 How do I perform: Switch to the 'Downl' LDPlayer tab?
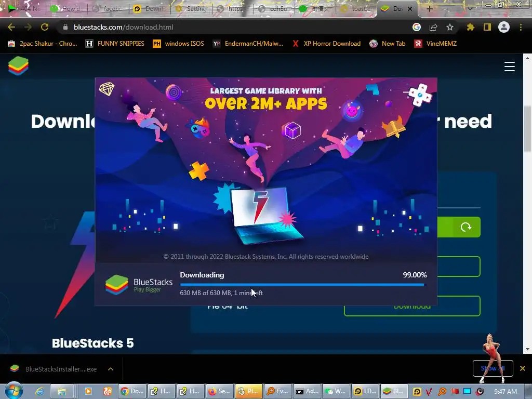pos(150,9)
